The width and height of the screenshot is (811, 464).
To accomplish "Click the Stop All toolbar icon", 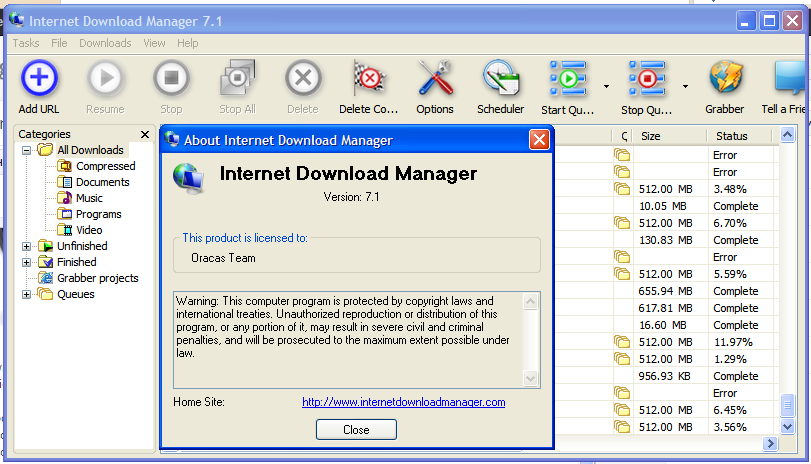I will coord(237,78).
